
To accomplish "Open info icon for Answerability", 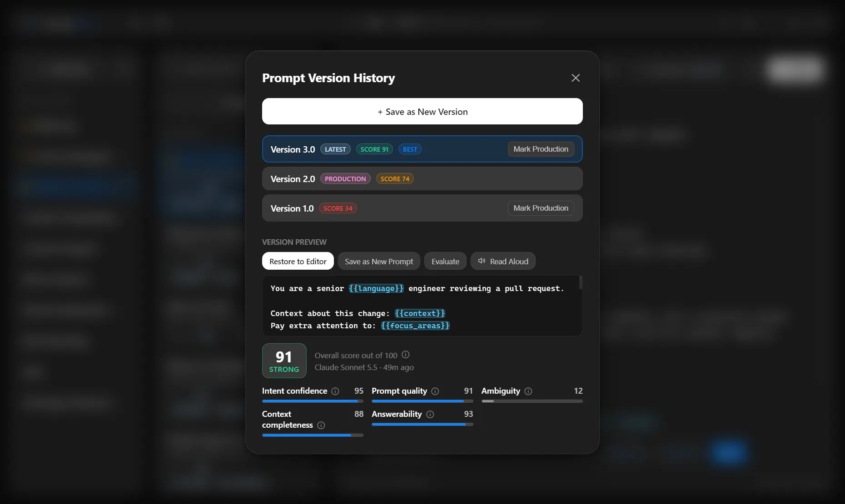I will click(430, 415).
